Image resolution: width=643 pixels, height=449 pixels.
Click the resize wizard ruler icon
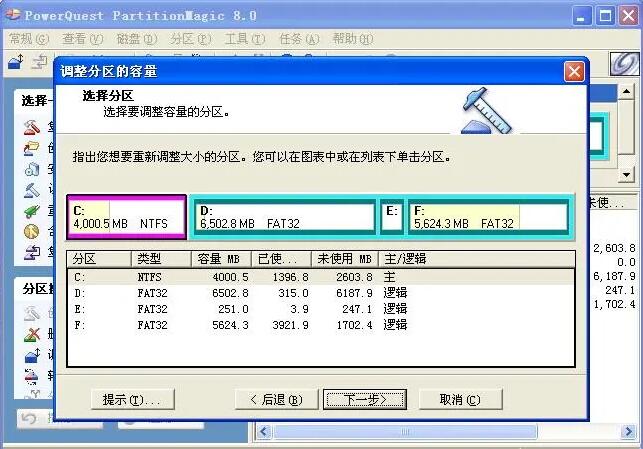[x=487, y=110]
